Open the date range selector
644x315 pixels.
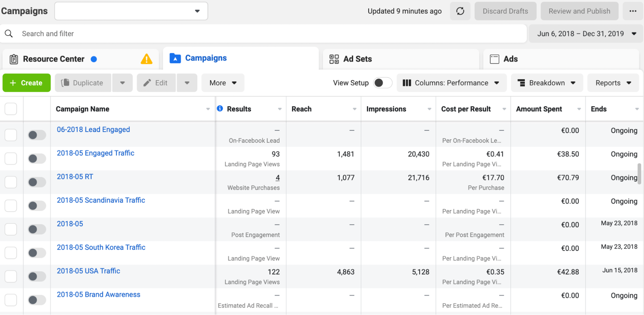[x=586, y=34]
